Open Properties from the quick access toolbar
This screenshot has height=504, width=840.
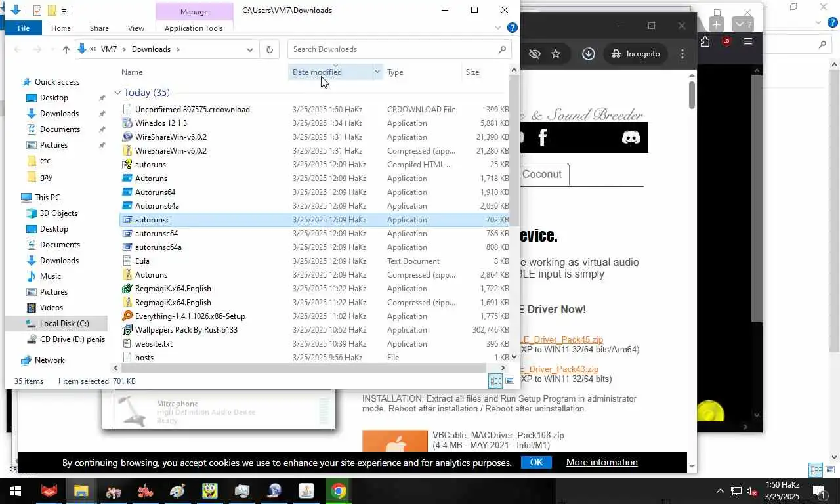(37, 10)
